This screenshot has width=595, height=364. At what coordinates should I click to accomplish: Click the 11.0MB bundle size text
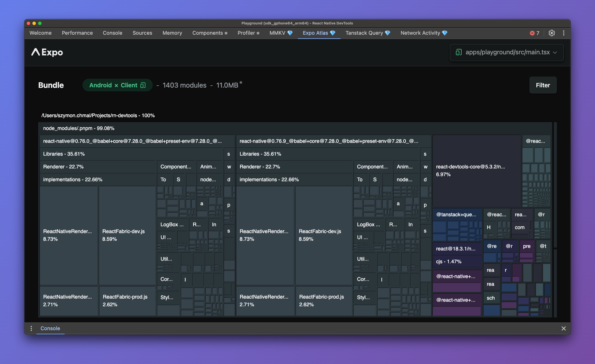[228, 85]
